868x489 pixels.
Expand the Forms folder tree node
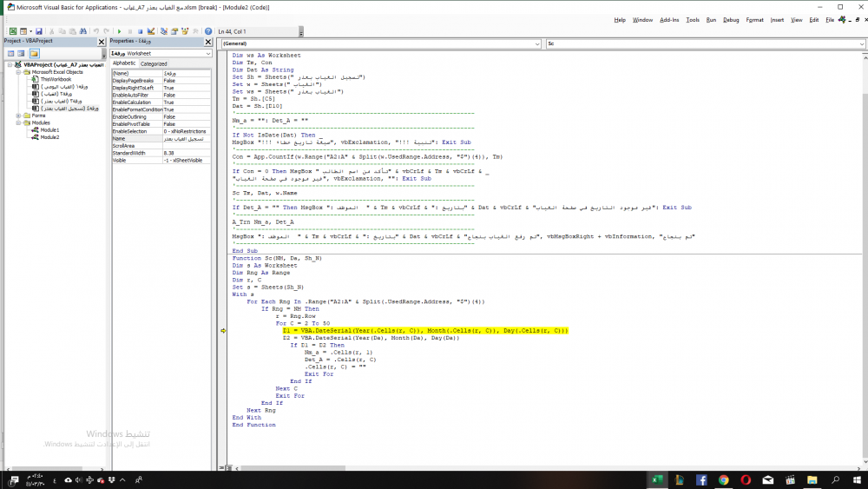click(18, 116)
